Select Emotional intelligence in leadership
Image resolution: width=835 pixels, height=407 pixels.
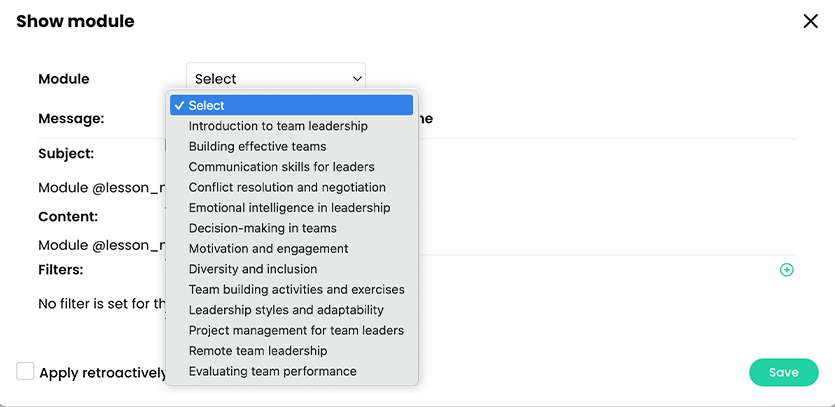click(x=289, y=208)
